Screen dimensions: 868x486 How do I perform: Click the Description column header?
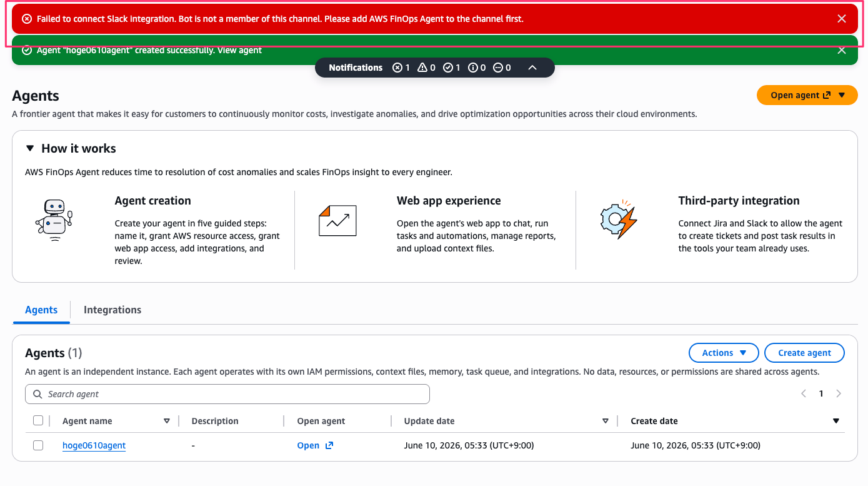215,421
